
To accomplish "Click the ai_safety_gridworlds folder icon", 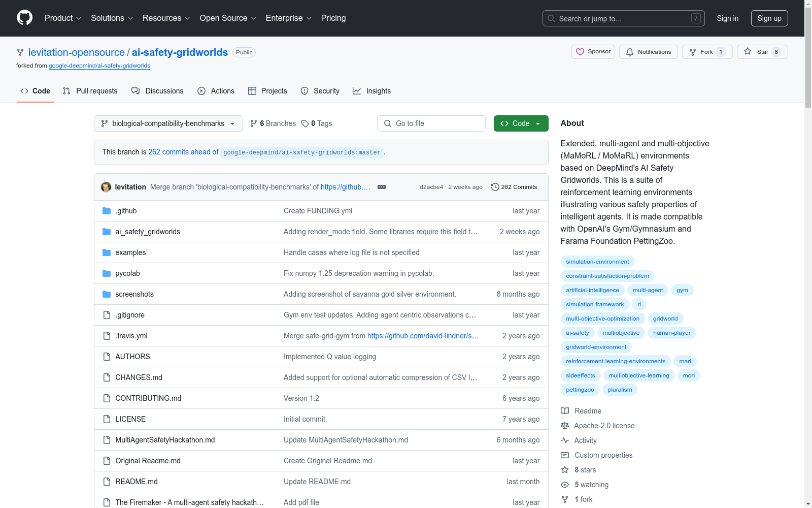I will [107, 232].
